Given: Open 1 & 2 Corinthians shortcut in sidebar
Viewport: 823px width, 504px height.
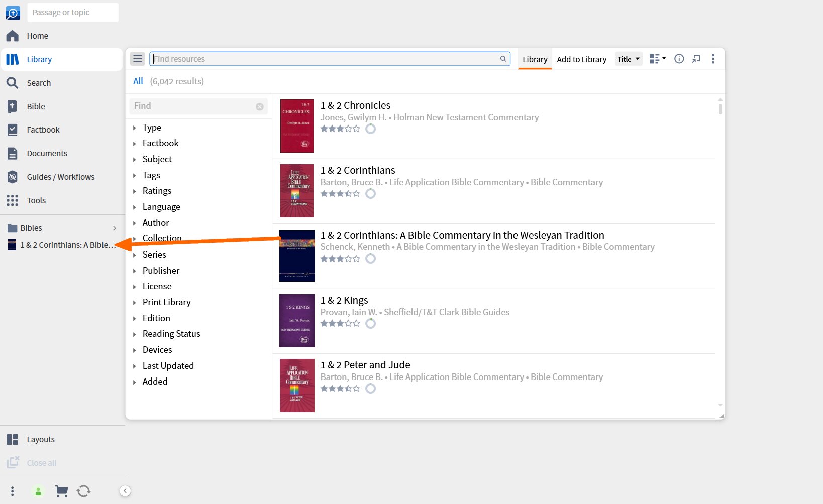Looking at the screenshot, I should (62, 245).
